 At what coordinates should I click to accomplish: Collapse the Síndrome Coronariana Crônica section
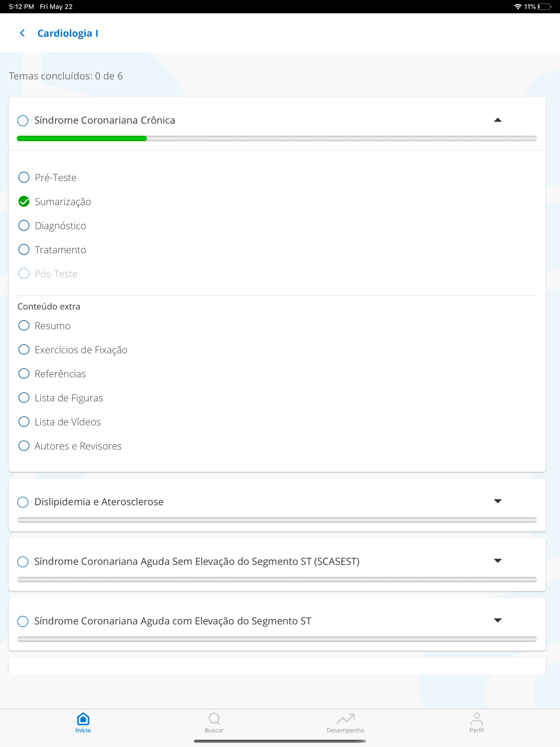[x=497, y=120]
